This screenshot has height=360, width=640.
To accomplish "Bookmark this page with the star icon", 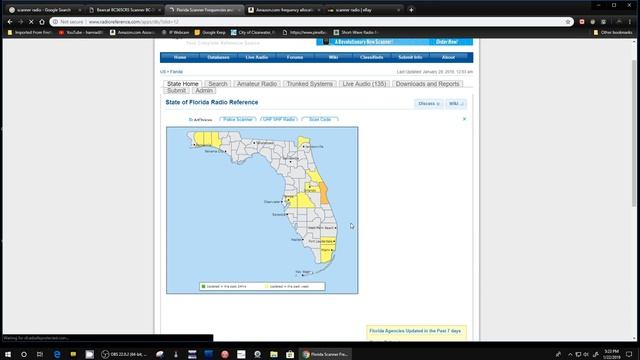I will point(568,22).
